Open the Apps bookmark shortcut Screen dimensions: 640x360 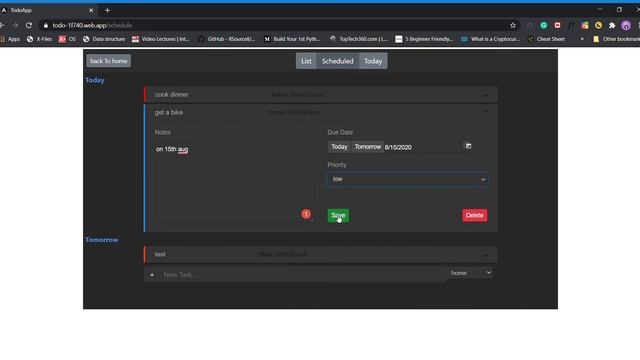click(10, 39)
